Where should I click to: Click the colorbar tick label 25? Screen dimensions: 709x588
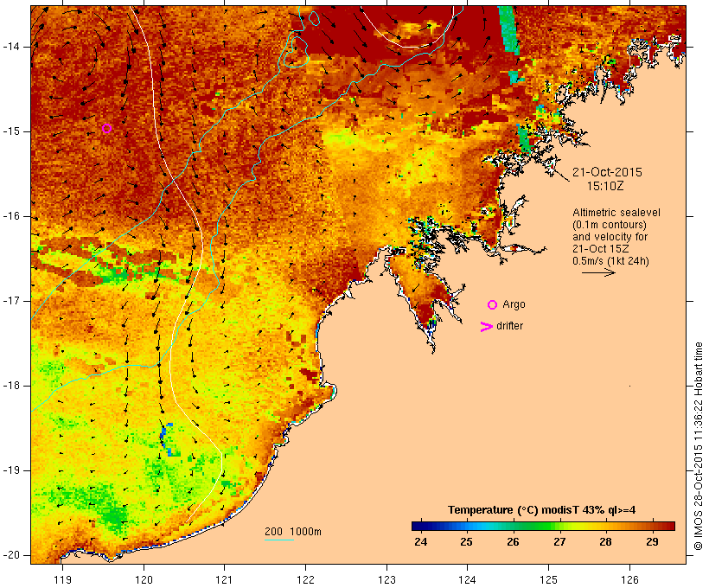(467, 542)
